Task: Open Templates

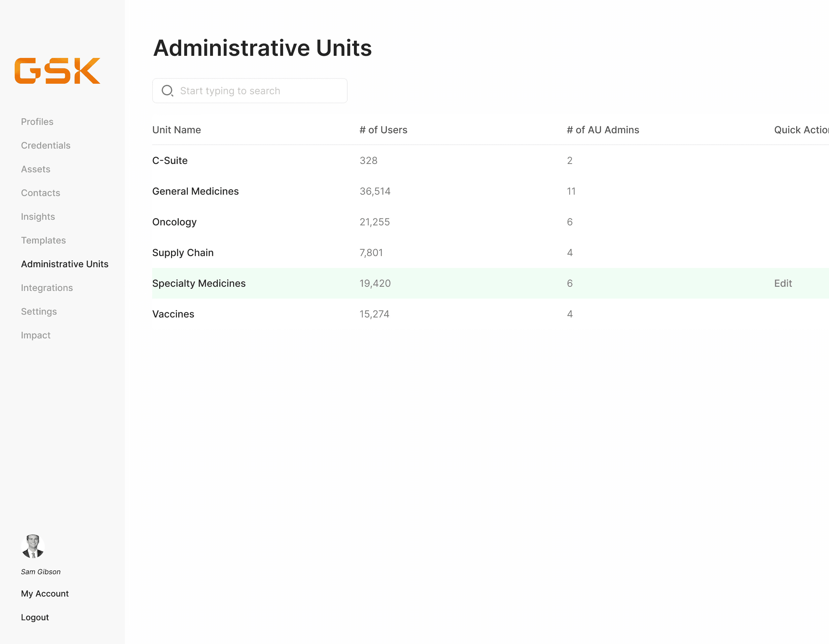Action: (43, 240)
